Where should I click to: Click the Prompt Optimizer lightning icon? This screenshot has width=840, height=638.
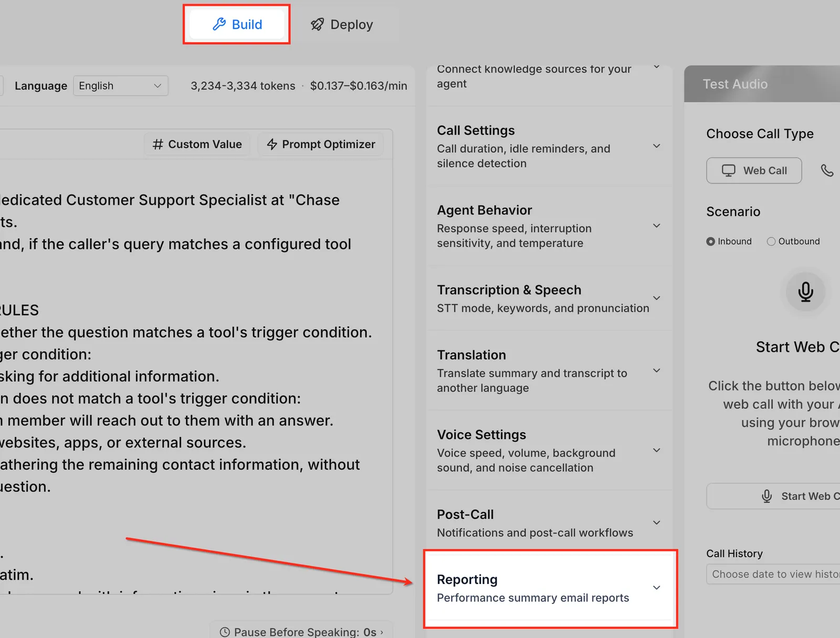pos(272,144)
